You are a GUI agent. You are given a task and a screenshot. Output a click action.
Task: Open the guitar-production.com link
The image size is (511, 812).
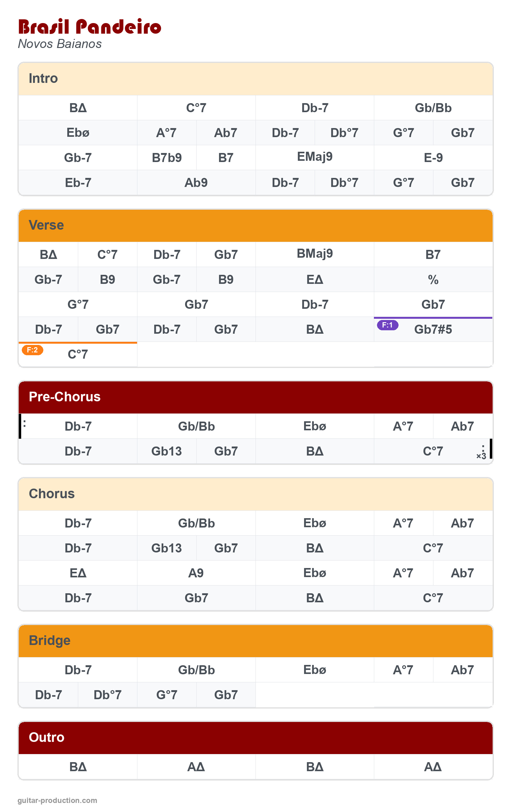click(57, 800)
